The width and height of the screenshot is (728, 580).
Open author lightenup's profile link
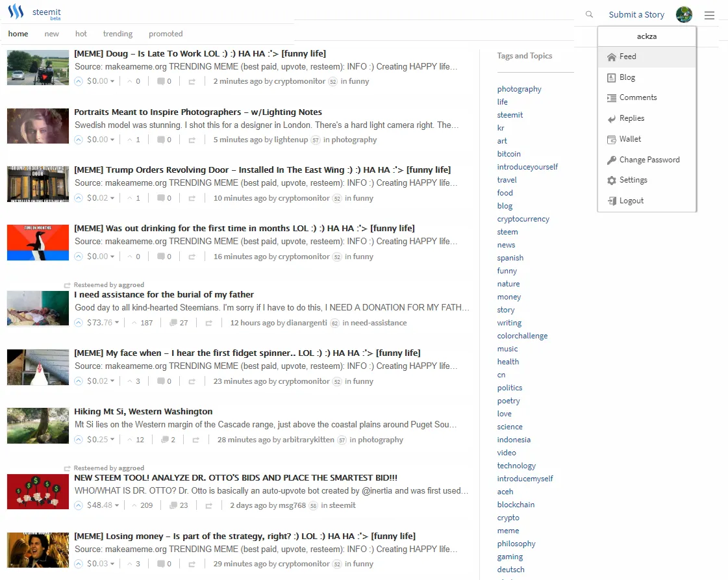coord(291,140)
